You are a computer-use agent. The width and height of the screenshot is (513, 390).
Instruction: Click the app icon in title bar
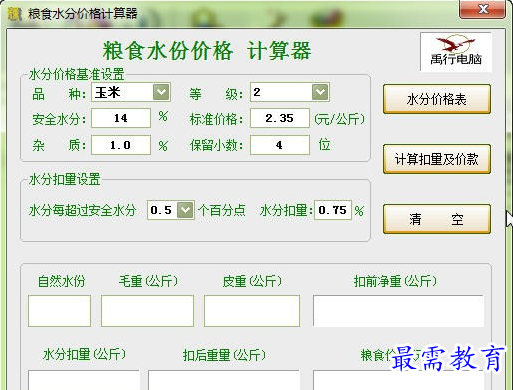15,14
